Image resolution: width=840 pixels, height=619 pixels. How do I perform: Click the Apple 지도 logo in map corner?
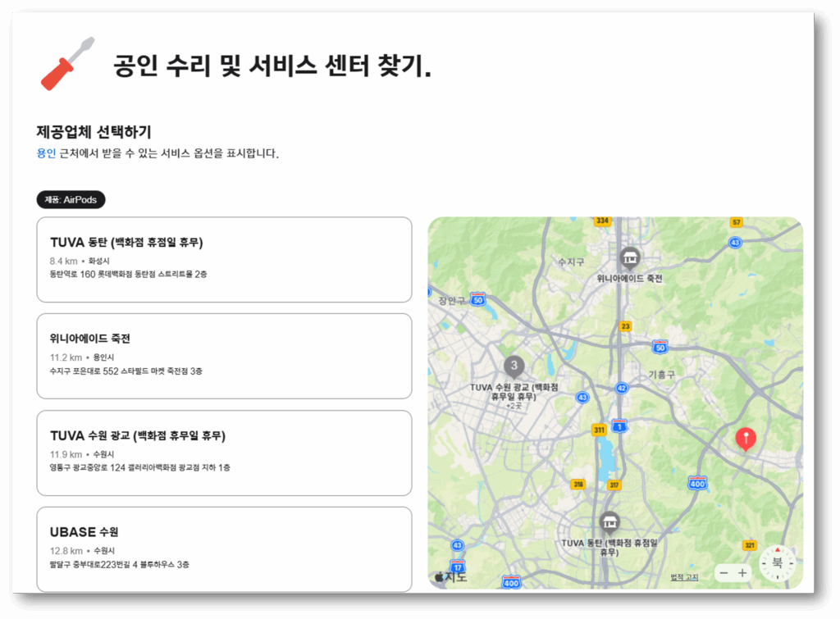click(450, 576)
